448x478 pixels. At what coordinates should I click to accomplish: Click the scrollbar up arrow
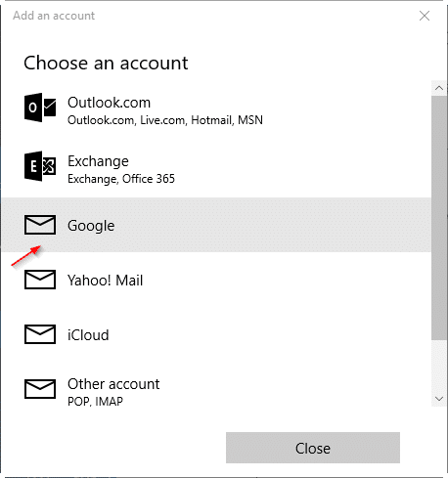click(x=439, y=88)
